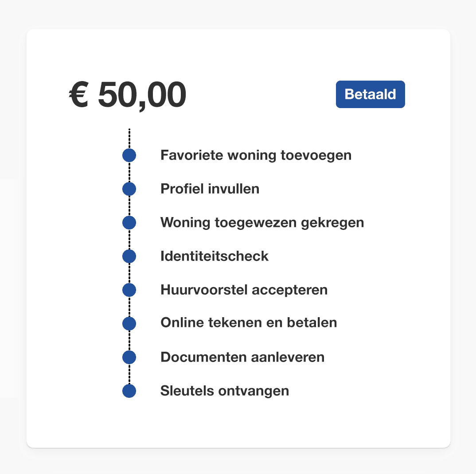This screenshot has width=476, height=474.
Task: Click the € 50,00 amount heading
Action: [128, 95]
